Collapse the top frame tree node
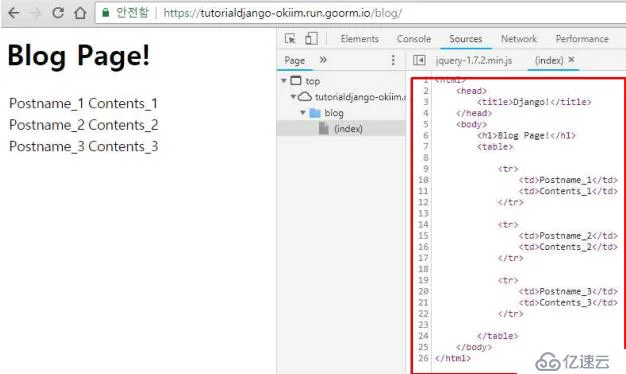Viewport: 626px width, 374px height. (x=284, y=81)
